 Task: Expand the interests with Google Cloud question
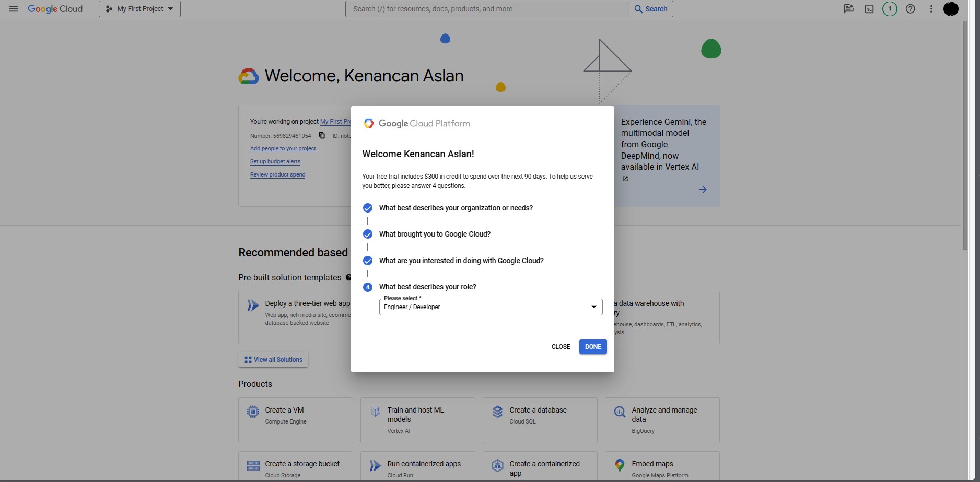461,261
